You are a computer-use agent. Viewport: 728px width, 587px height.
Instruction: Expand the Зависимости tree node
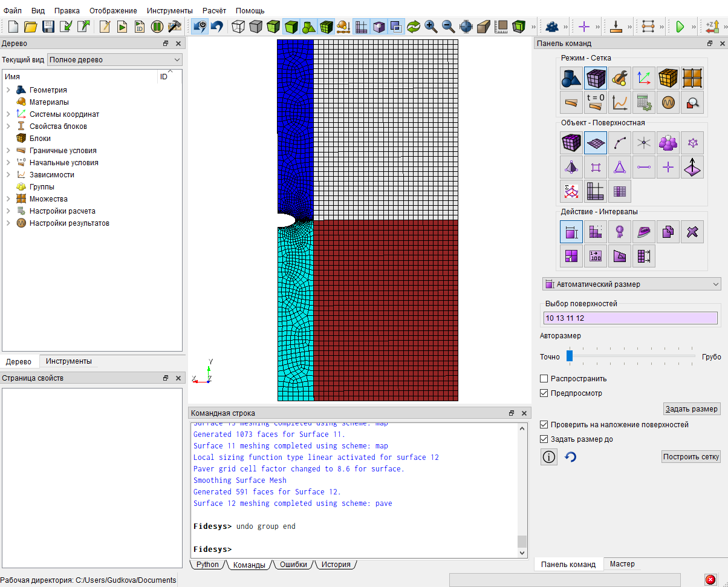(8, 175)
